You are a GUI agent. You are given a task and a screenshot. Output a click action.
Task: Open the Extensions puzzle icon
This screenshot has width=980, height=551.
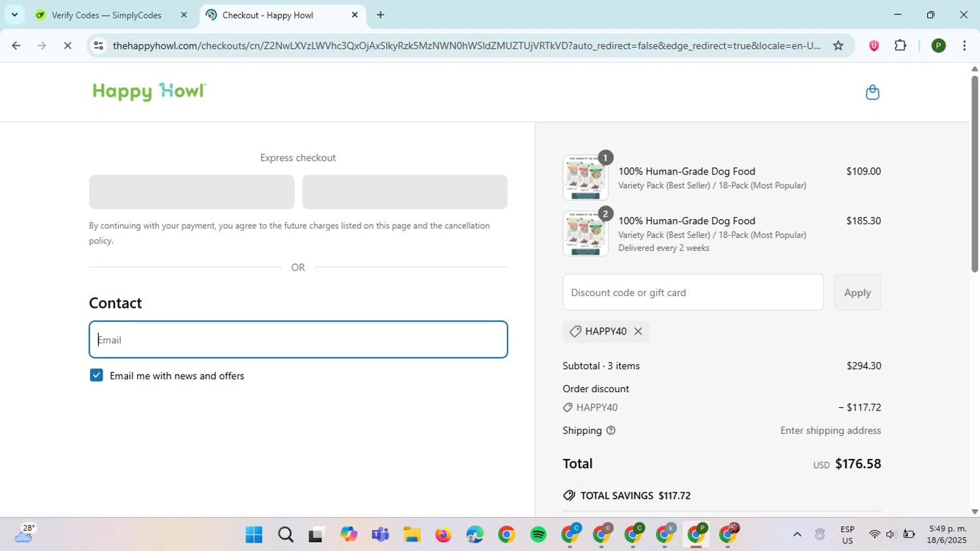pyautogui.click(x=900, y=46)
